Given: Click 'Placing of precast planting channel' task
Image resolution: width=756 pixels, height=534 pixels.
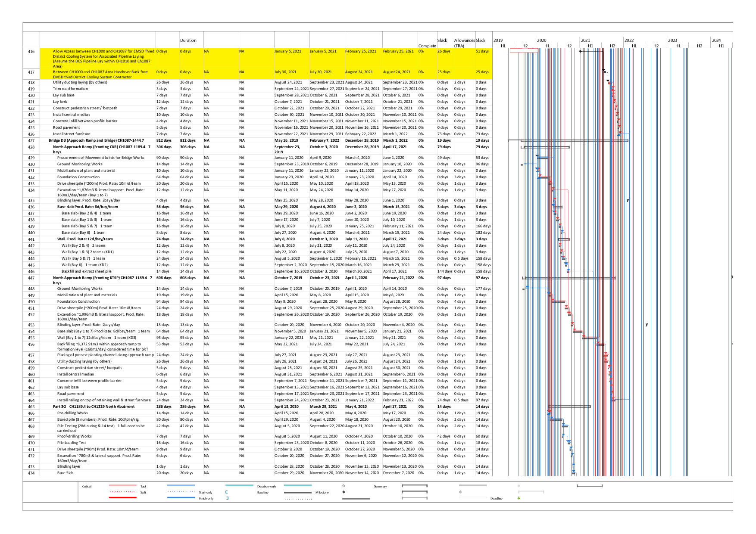Looking at the screenshot, I should pos(106,355).
